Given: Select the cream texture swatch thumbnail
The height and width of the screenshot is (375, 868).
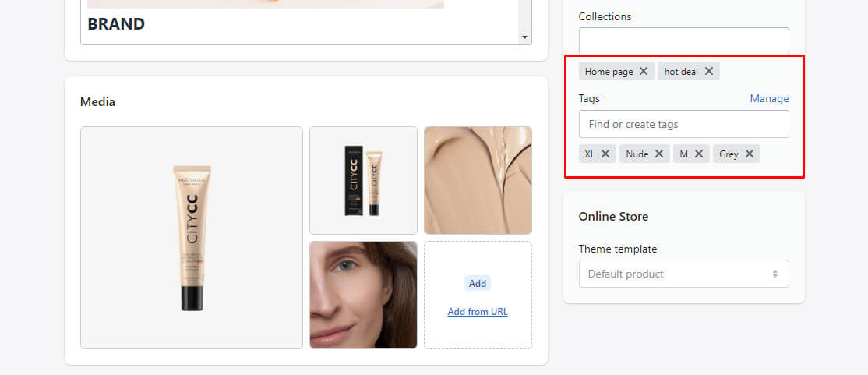Looking at the screenshot, I should (x=478, y=181).
